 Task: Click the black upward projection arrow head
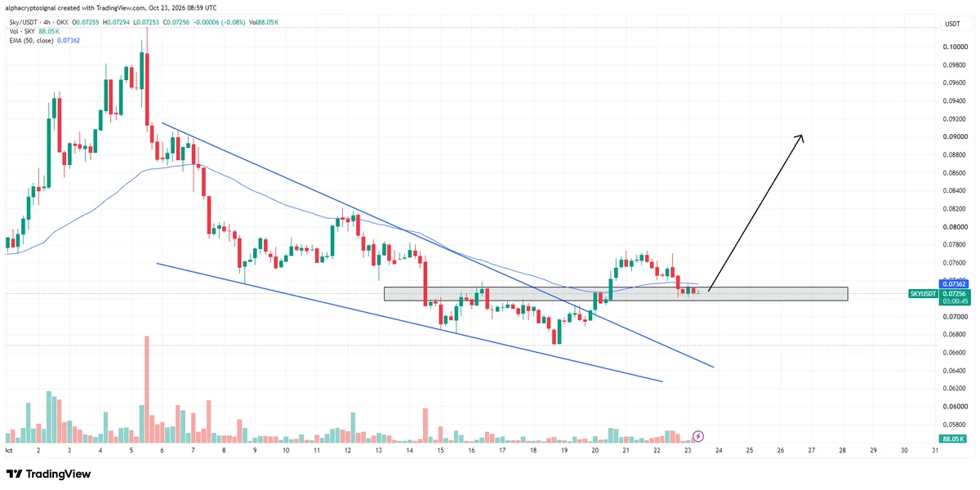click(x=801, y=140)
